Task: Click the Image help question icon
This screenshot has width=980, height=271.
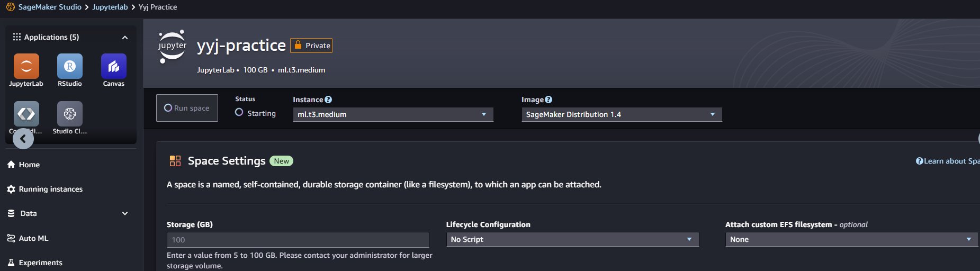Action: tap(549, 100)
